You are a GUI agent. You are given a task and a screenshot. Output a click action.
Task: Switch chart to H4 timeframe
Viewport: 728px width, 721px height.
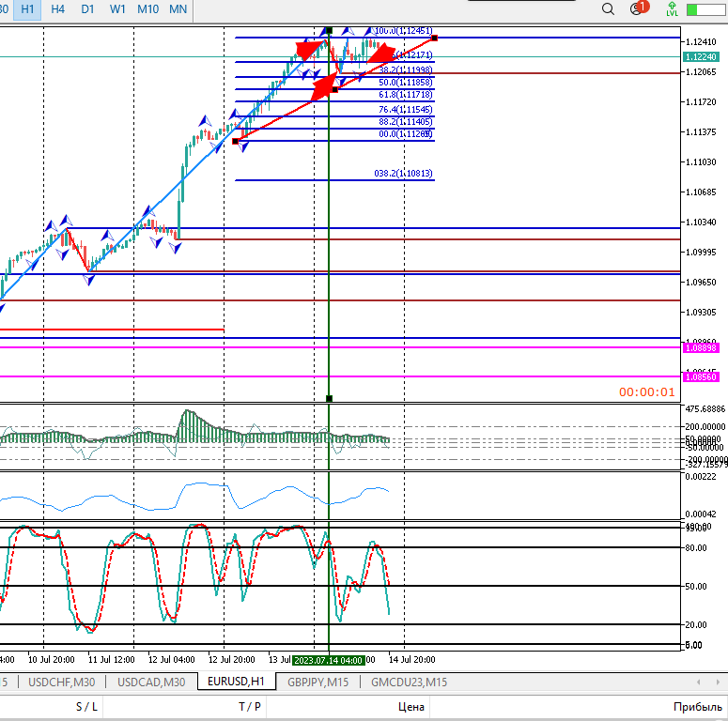58,8
